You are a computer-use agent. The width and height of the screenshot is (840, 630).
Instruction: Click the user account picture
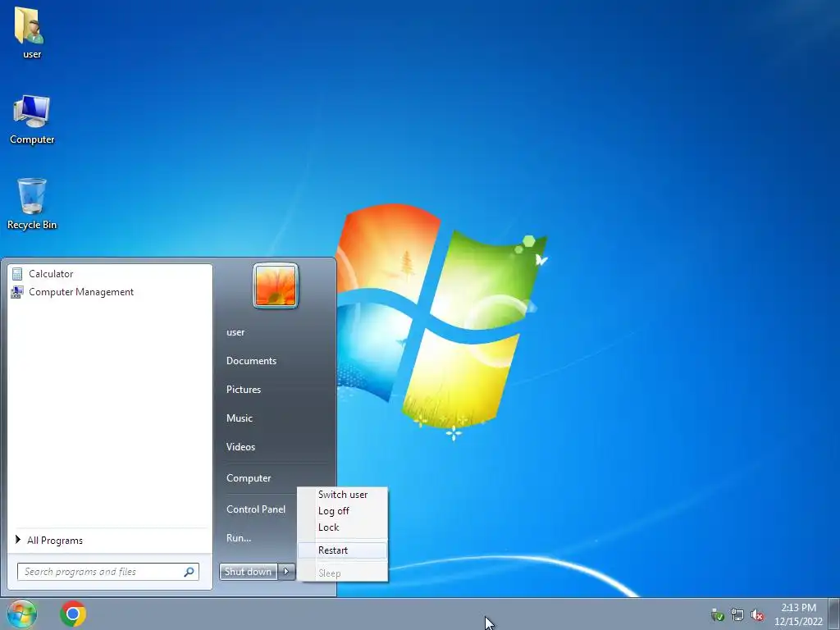tap(276, 286)
